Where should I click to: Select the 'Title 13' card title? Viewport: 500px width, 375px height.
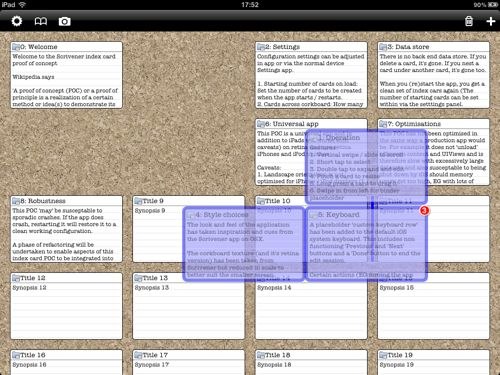point(155,278)
